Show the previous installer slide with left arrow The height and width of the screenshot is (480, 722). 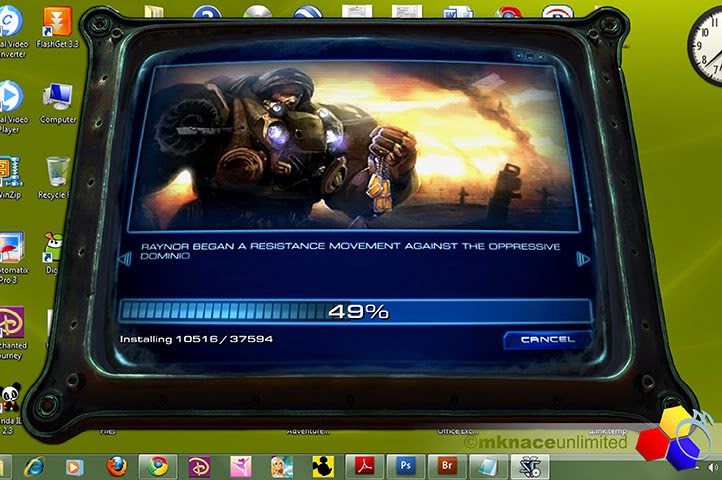click(x=124, y=259)
